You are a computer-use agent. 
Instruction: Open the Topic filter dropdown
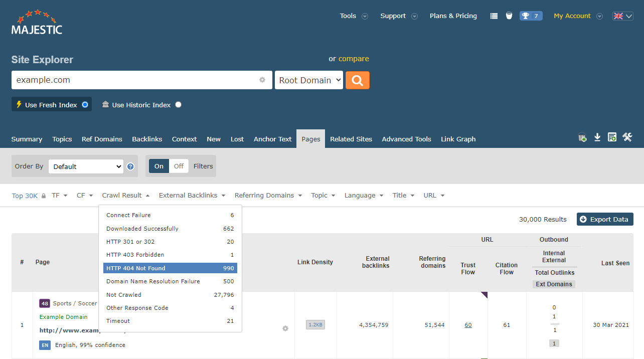click(x=323, y=196)
